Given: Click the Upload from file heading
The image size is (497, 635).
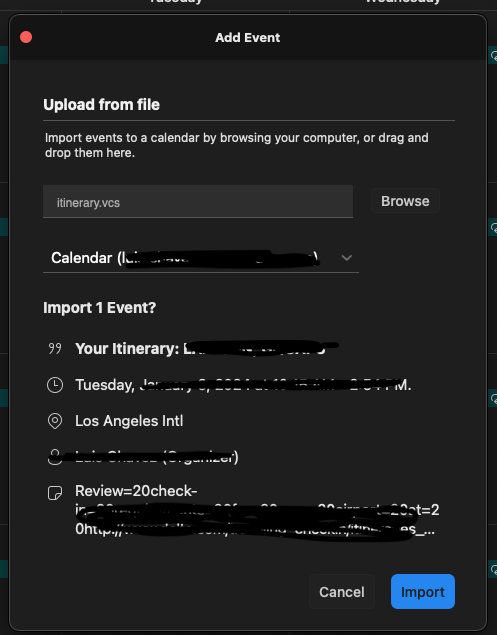Looking at the screenshot, I should (102, 104).
